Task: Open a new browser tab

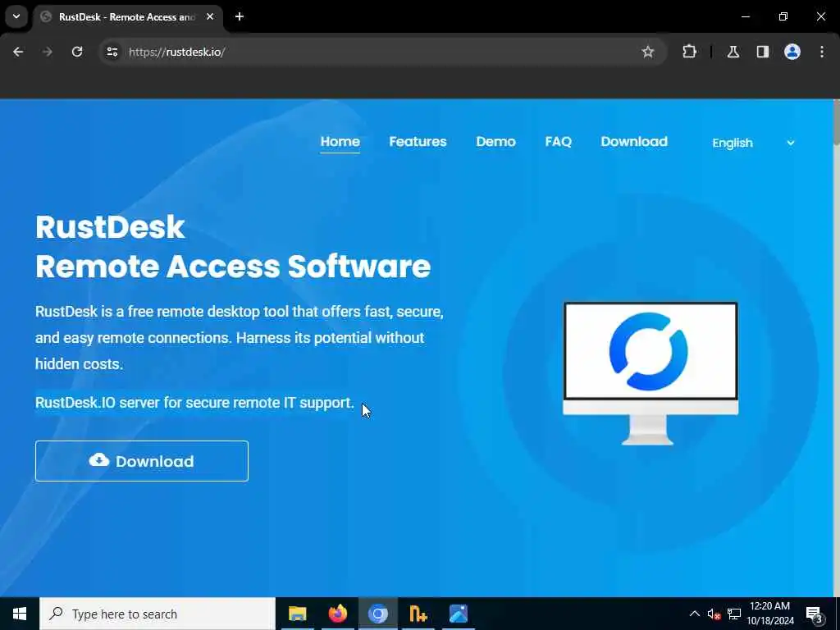Action: point(240,16)
